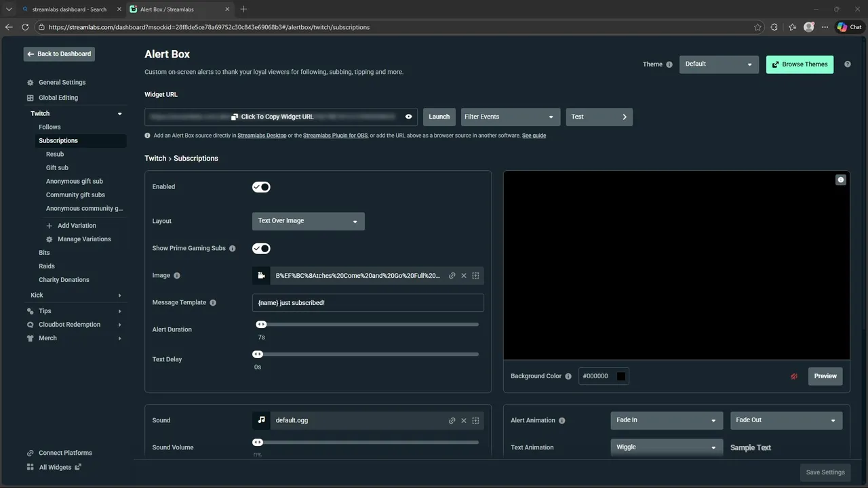
Task: Click the Back to Dashboard button
Action: pyautogui.click(x=59, y=54)
